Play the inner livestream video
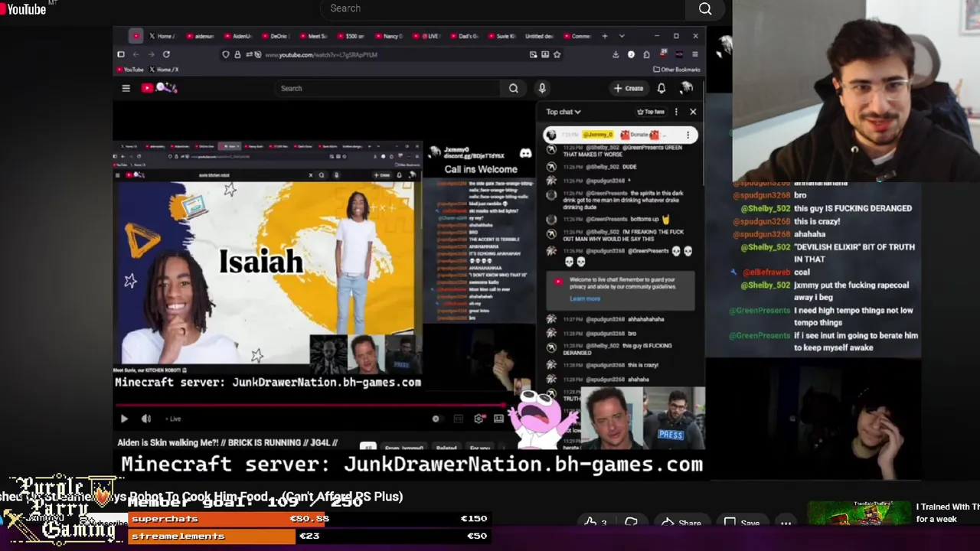Screen dimensions: 980x551 [x=124, y=419]
